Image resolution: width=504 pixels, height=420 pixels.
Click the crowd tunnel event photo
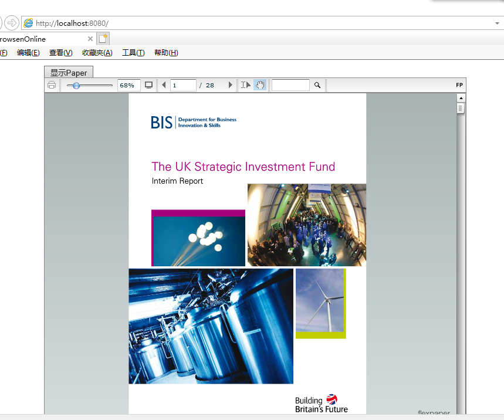pyautogui.click(x=307, y=225)
